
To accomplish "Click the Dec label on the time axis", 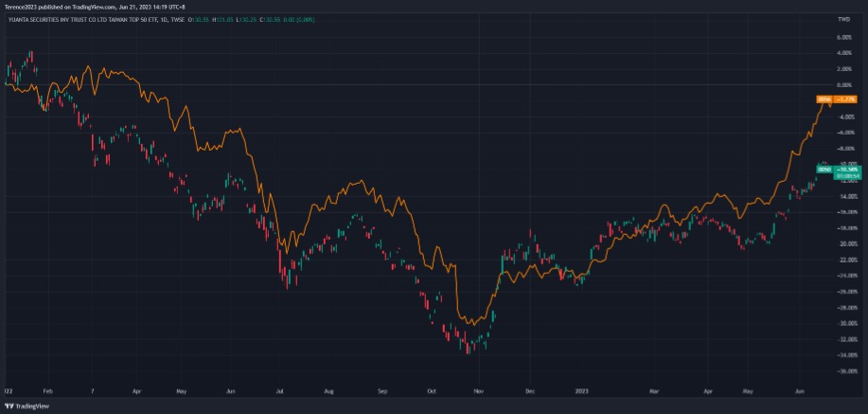I will (529, 390).
